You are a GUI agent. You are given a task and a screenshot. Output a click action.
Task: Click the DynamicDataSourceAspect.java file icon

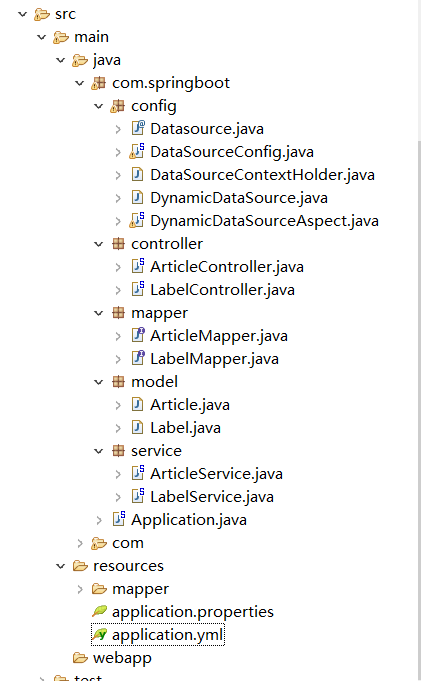(137, 220)
